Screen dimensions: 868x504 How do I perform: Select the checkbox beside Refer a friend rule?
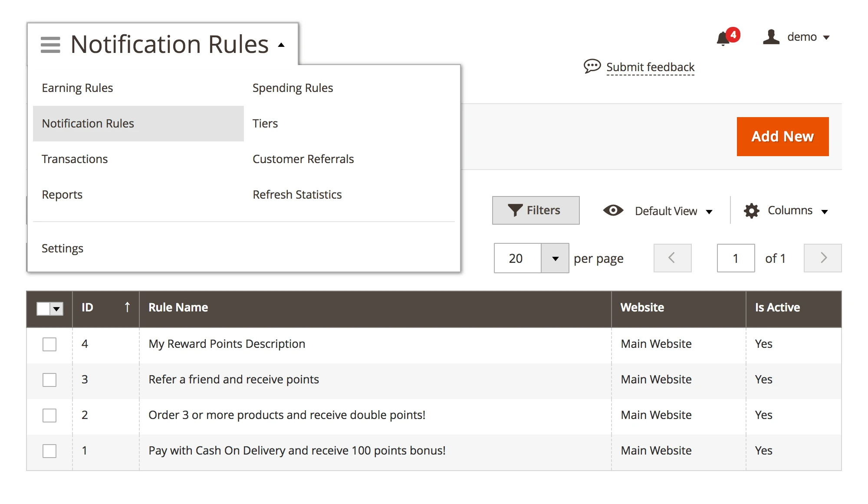click(50, 380)
